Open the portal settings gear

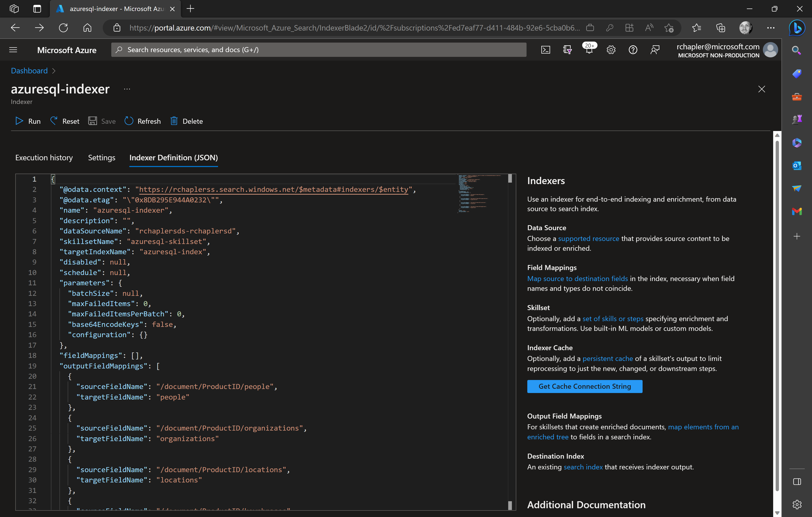pos(611,50)
